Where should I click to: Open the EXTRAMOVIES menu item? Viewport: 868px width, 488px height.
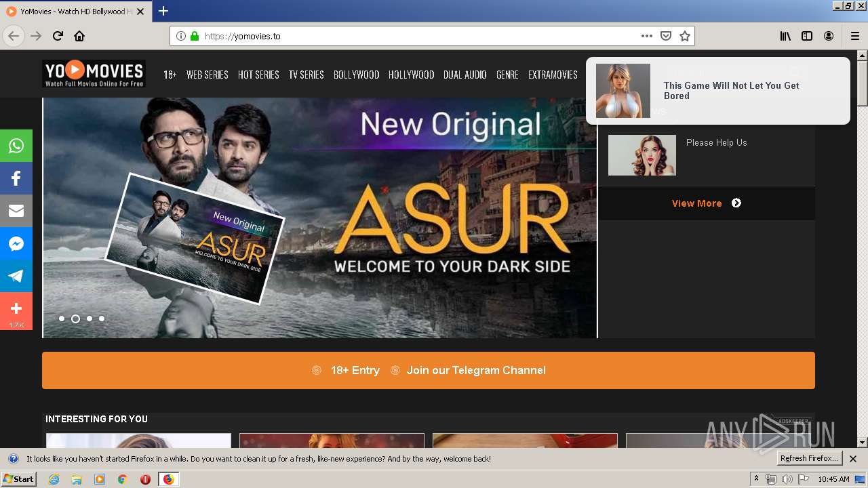[x=553, y=75]
